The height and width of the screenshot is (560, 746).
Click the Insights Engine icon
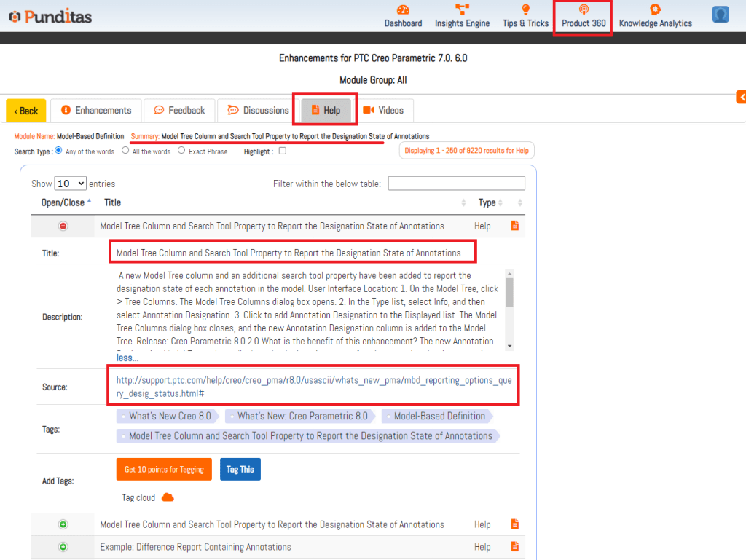(462, 10)
